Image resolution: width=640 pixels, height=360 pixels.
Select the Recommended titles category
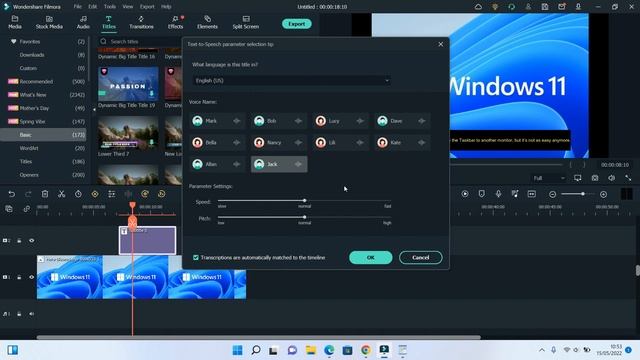point(46,81)
